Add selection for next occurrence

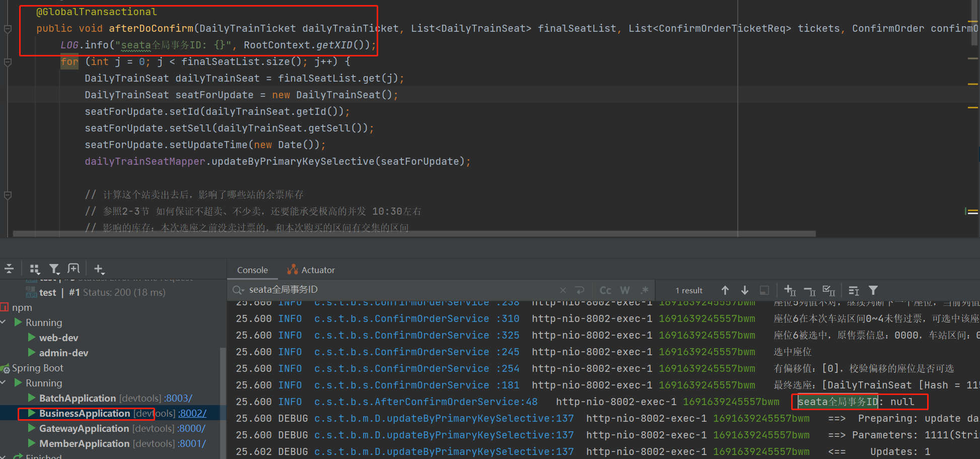tap(790, 290)
